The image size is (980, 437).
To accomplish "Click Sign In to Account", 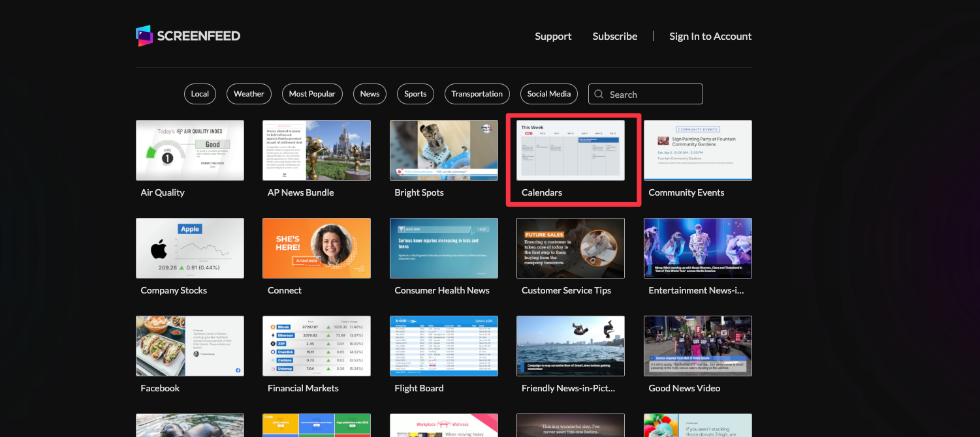I will click(x=710, y=37).
